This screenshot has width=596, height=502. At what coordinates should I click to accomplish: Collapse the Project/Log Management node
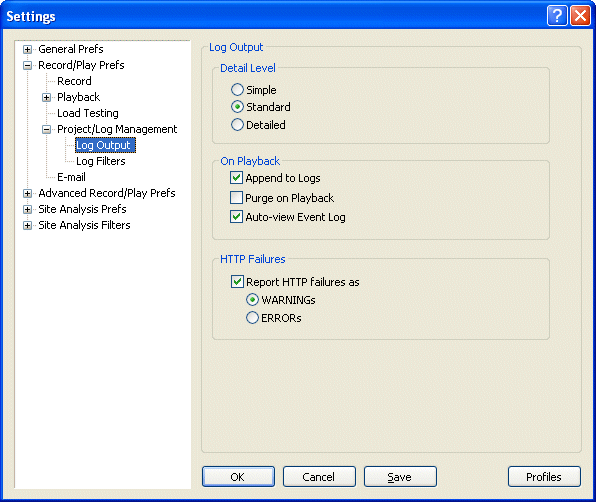pyautogui.click(x=46, y=129)
